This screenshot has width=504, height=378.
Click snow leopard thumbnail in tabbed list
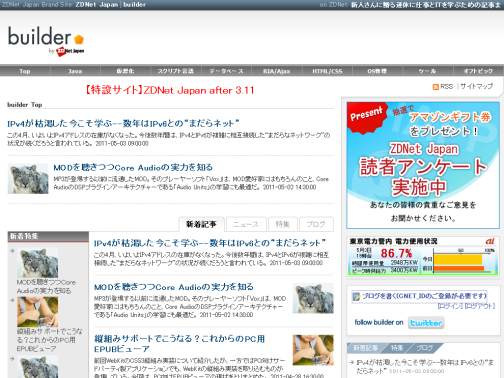coord(313,298)
